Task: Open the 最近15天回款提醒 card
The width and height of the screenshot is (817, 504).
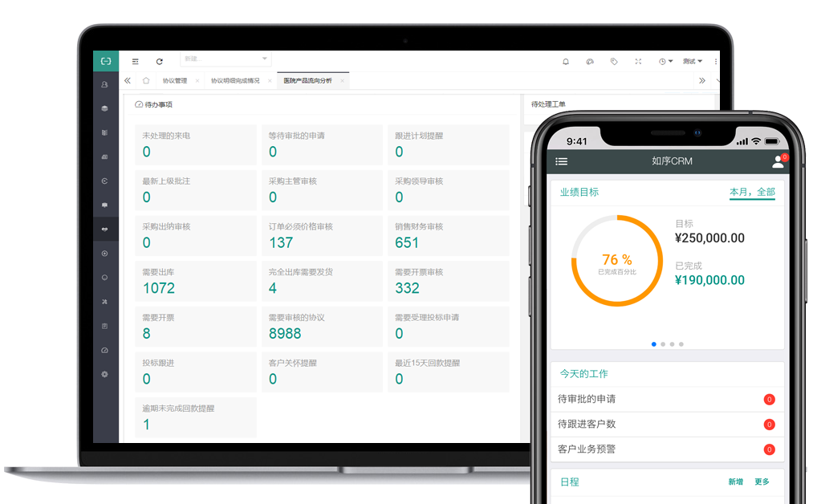Action: (x=448, y=372)
